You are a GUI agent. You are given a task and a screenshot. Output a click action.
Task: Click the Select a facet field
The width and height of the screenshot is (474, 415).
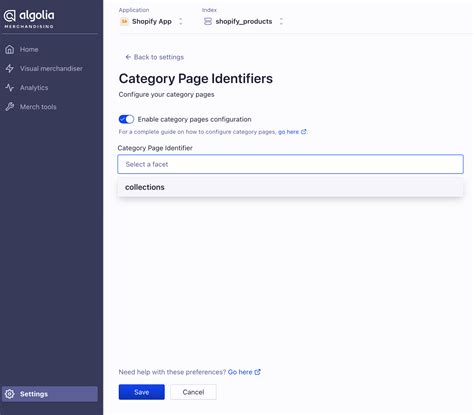(x=290, y=164)
